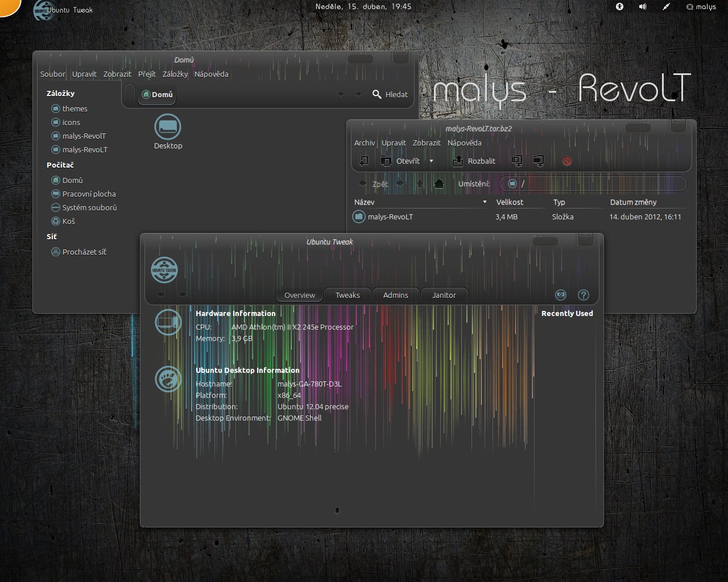Screen dimensions: 728x582
Task: Click the forward arrow in Domů file manager toolbar
Action: [358, 94]
